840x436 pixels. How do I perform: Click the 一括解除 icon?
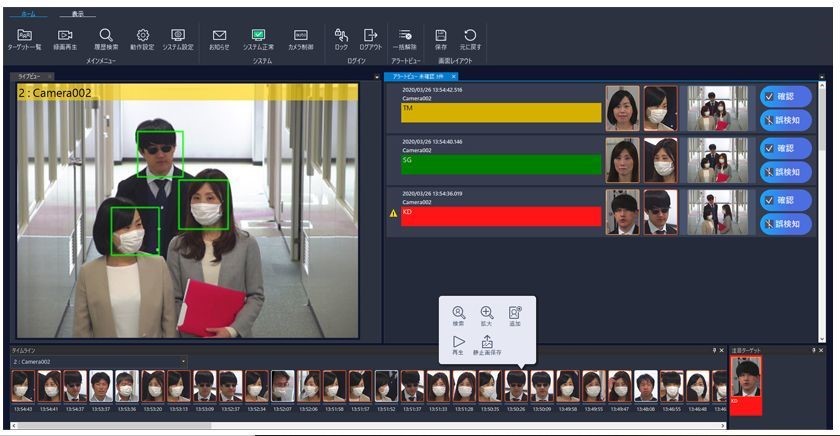pyautogui.click(x=405, y=39)
